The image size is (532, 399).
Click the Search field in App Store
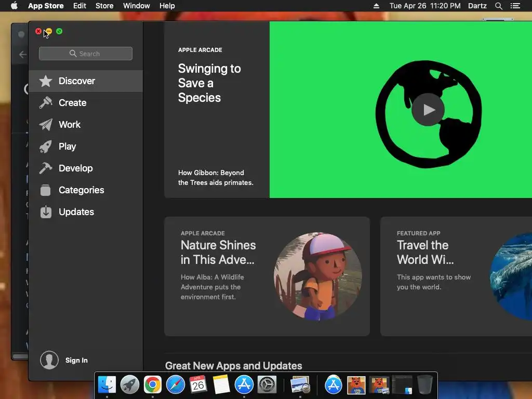tap(86, 54)
